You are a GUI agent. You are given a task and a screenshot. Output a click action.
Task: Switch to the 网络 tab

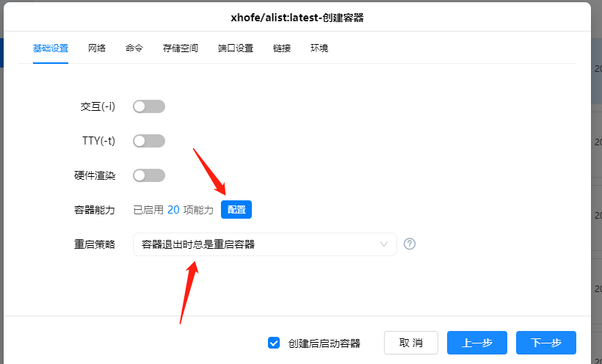[97, 48]
